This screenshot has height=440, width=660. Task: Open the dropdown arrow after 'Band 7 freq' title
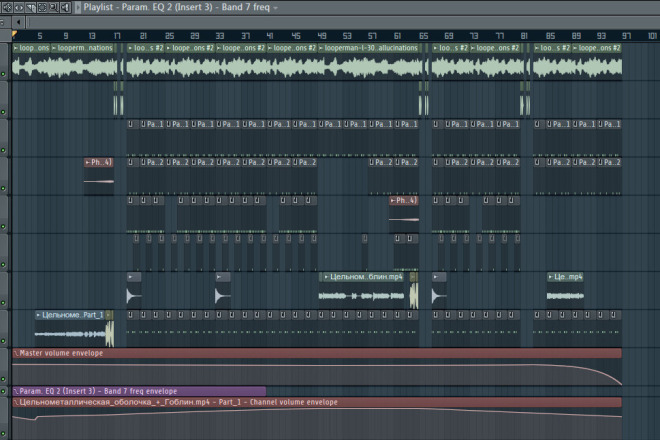[276, 8]
